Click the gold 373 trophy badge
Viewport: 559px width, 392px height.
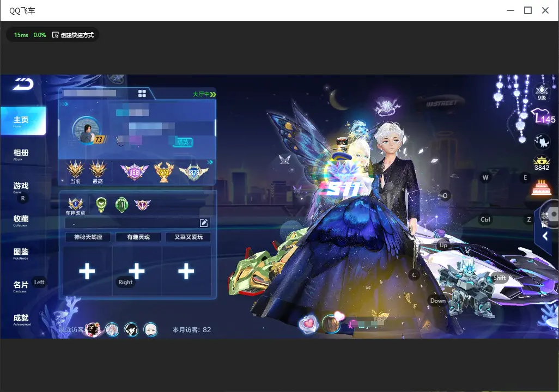163,172
